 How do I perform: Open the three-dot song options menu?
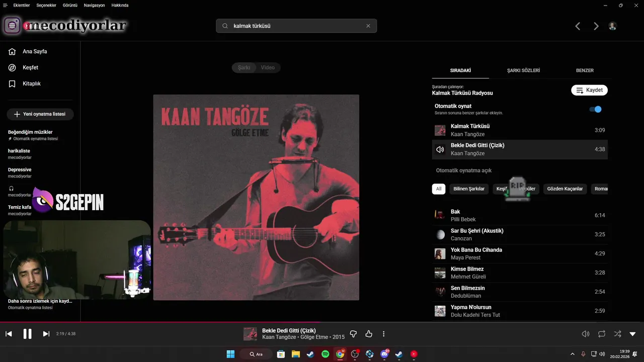(x=384, y=334)
